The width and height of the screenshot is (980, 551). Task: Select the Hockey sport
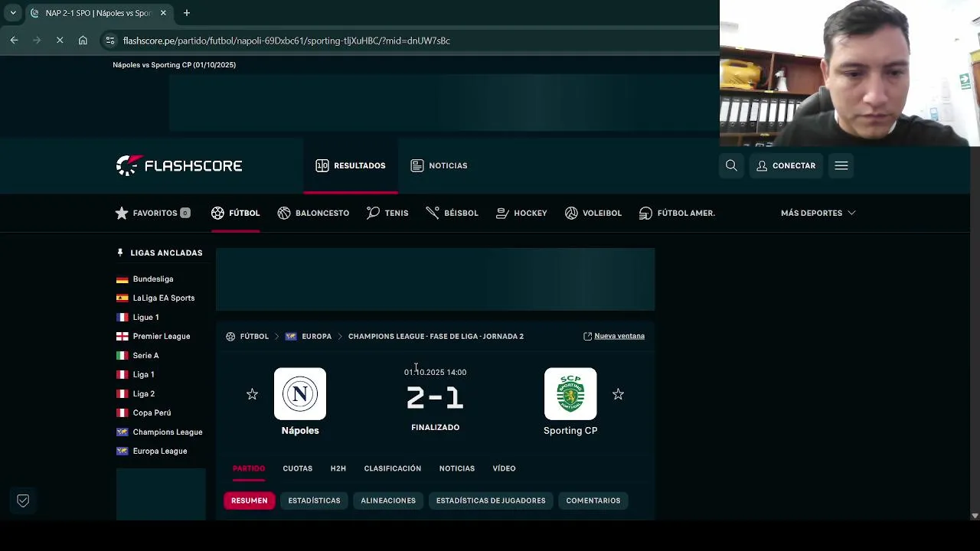click(521, 213)
